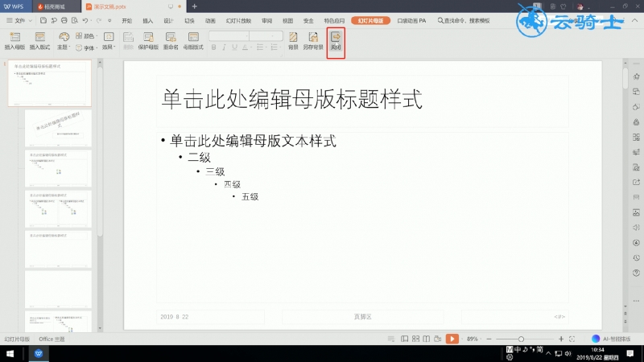
Task: Click the Print Preview icon
Action: click(x=74, y=21)
